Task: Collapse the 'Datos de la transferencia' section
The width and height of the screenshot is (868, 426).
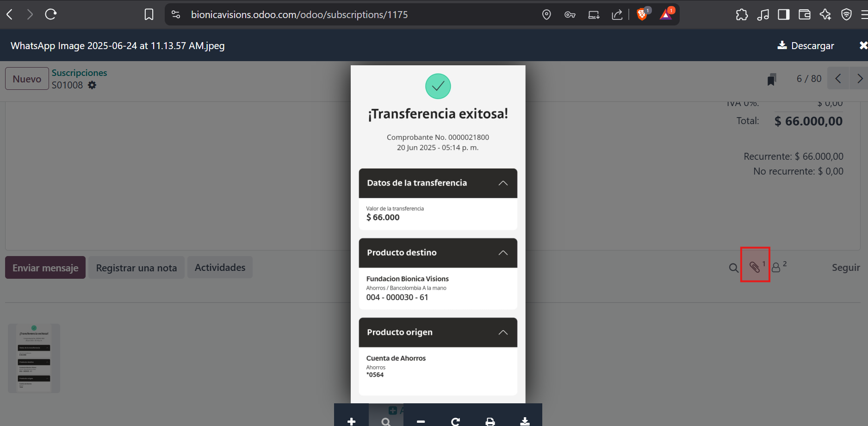Action: pos(503,183)
